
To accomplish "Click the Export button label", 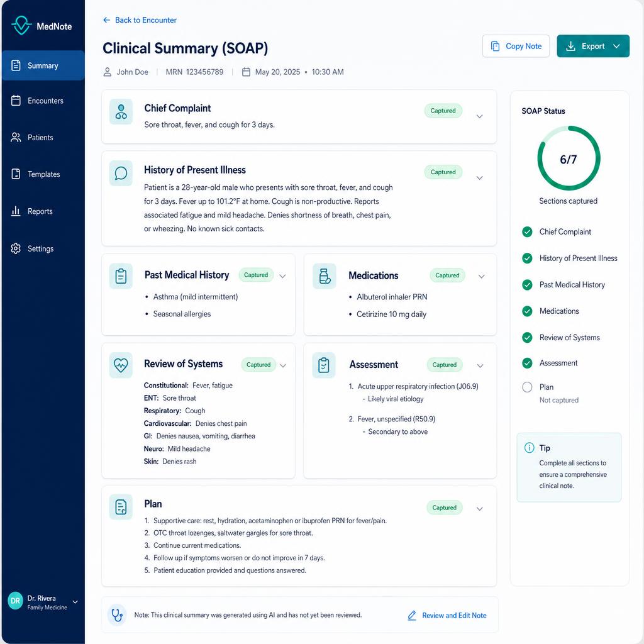I will click(593, 46).
